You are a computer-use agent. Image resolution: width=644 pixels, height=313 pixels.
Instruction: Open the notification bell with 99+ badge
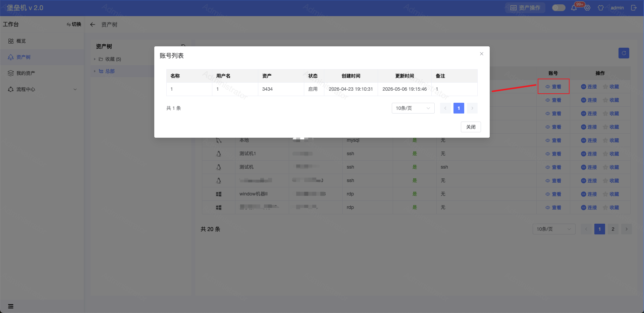point(574,8)
